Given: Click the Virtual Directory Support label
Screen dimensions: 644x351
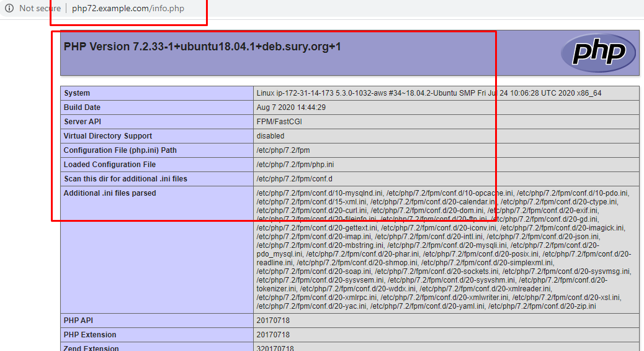Looking at the screenshot, I should [107, 136].
